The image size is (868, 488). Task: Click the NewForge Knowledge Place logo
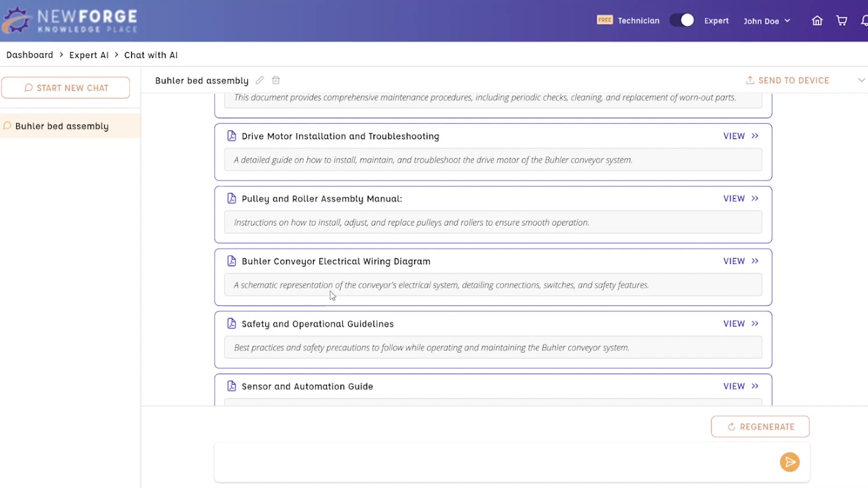click(69, 20)
